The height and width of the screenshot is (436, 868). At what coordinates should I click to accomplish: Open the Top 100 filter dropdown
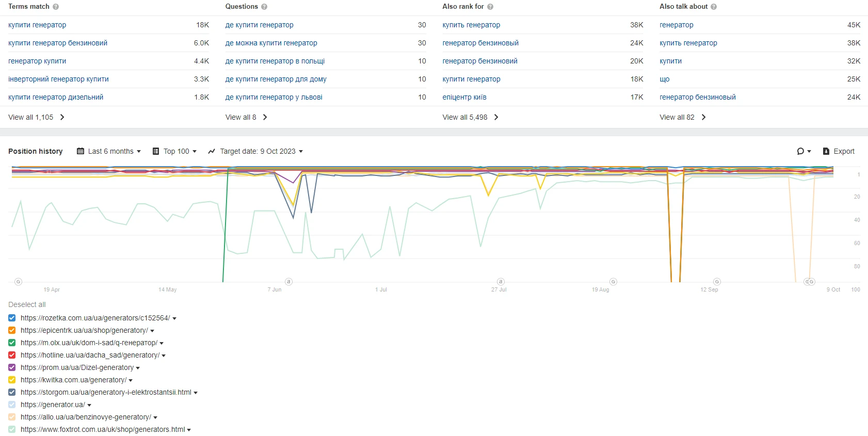[175, 151]
